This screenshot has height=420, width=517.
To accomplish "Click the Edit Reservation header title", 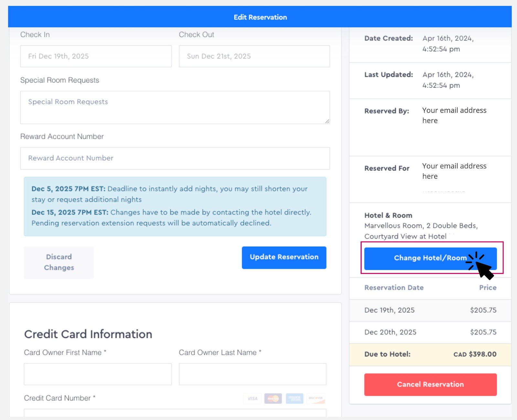I will [x=260, y=17].
